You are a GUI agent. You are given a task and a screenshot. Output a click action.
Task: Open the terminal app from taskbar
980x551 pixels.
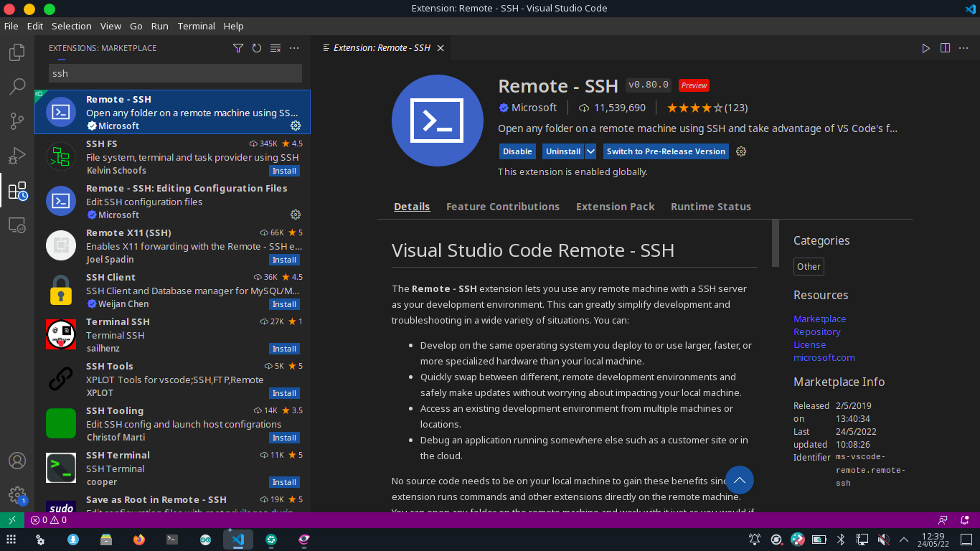[x=172, y=540]
